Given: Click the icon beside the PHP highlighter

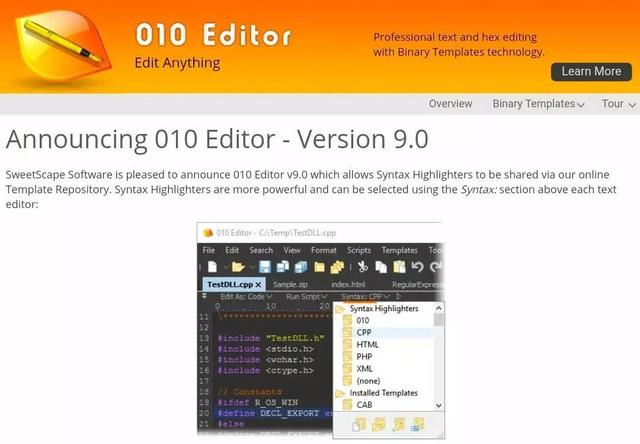Looking at the screenshot, I should pos(347,357).
